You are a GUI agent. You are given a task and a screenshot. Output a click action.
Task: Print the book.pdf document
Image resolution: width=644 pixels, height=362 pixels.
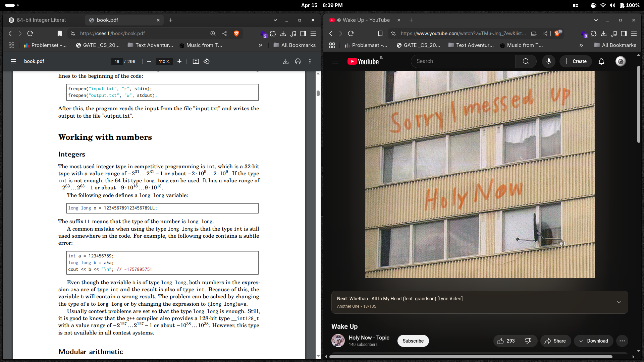click(x=298, y=61)
